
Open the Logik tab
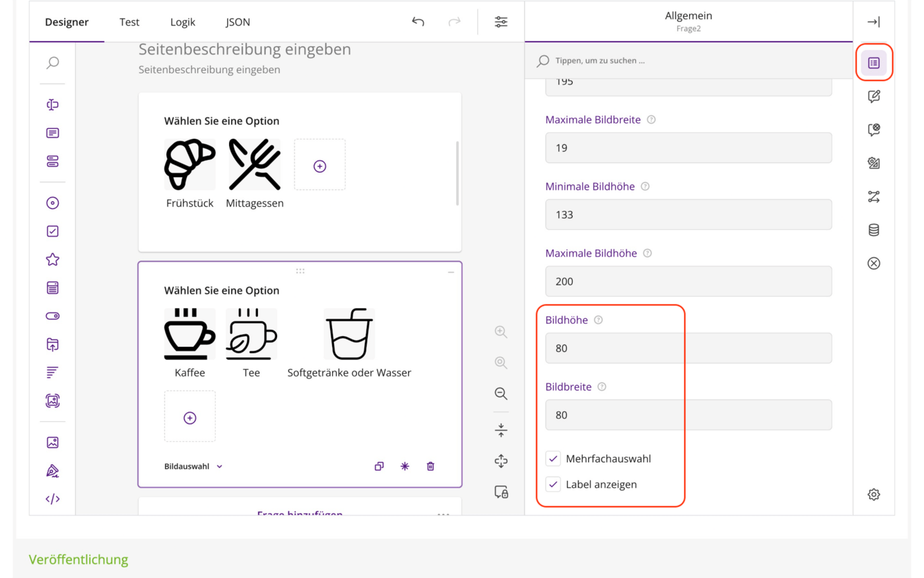[183, 22]
